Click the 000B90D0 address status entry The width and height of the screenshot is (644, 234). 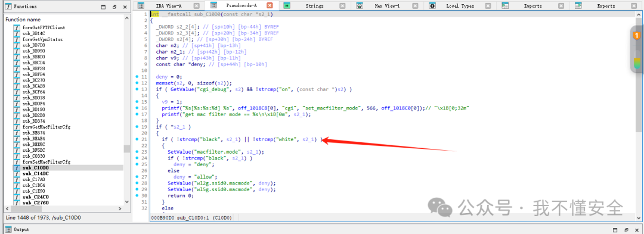pos(163,217)
